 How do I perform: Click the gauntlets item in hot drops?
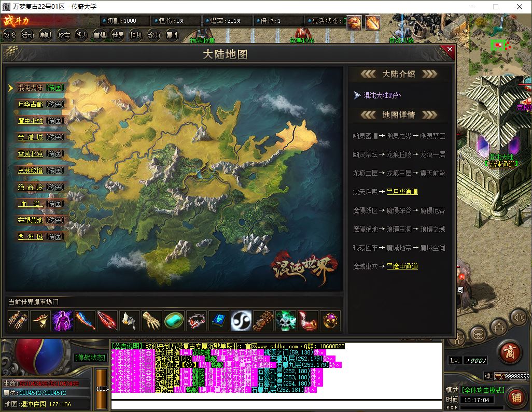click(18, 320)
